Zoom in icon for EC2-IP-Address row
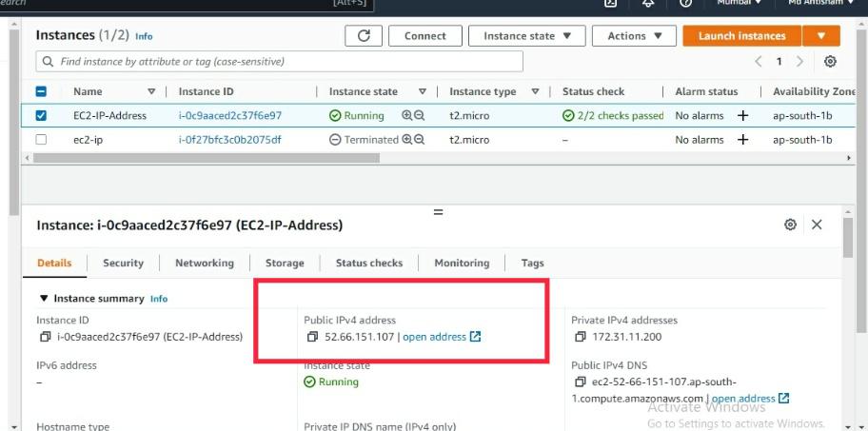 [x=407, y=116]
